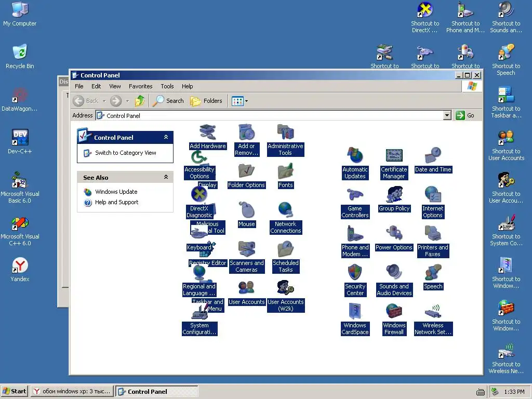Image resolution: width=532 pixels, height=399 pixels.
Task: Select Microsoft Visual C++ 6.0 shortcut
Action: coord(20,231)
